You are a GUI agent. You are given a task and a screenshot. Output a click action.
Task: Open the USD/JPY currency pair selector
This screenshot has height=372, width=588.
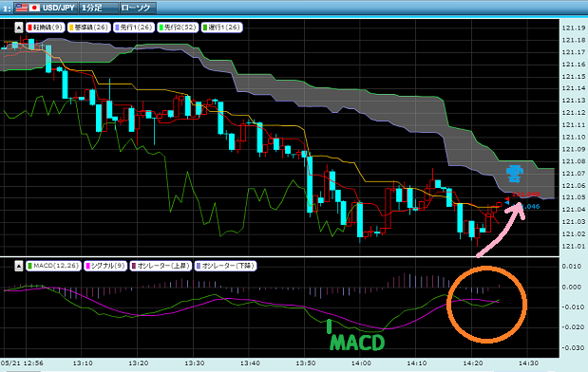46,8
